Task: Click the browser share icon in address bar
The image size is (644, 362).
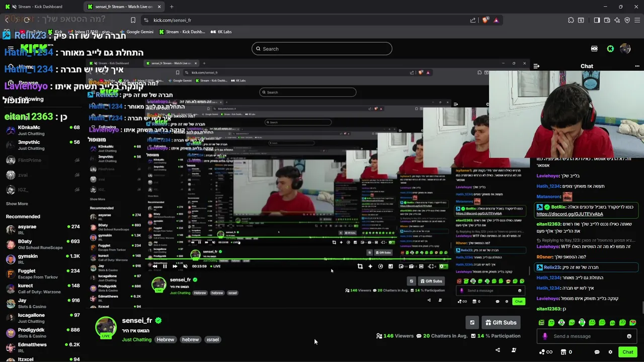Action: click(473, 20)
